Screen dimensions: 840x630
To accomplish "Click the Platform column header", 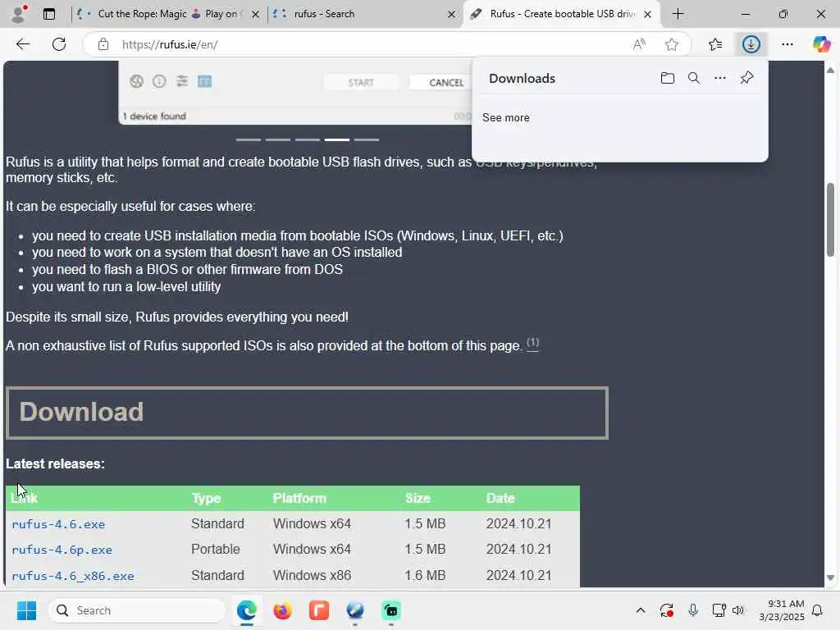I will coord(299,498).
